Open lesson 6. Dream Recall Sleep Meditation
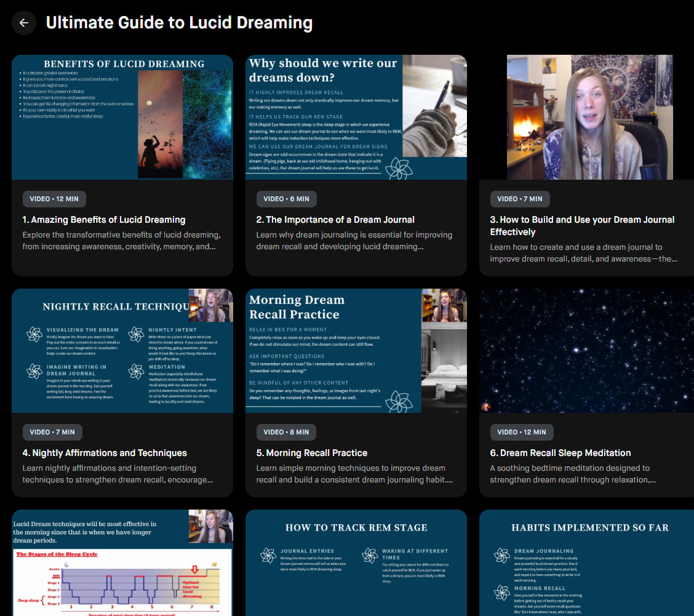 tap(560, 453)
